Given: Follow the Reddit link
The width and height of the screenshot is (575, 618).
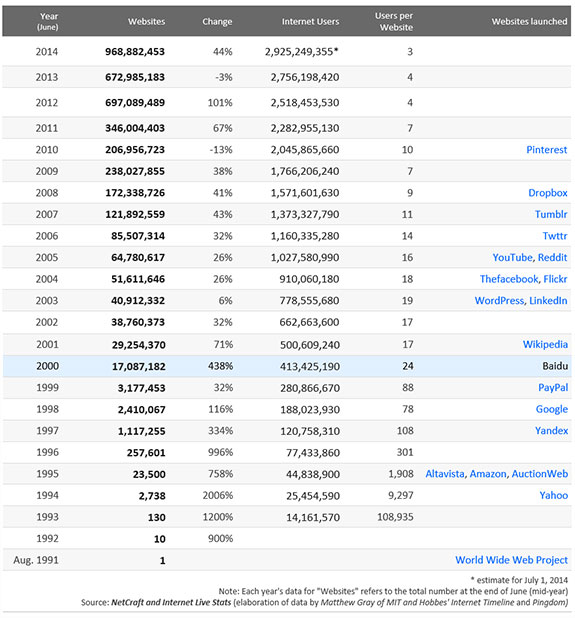Looking at the screenshot, I should tap(553, 257).
